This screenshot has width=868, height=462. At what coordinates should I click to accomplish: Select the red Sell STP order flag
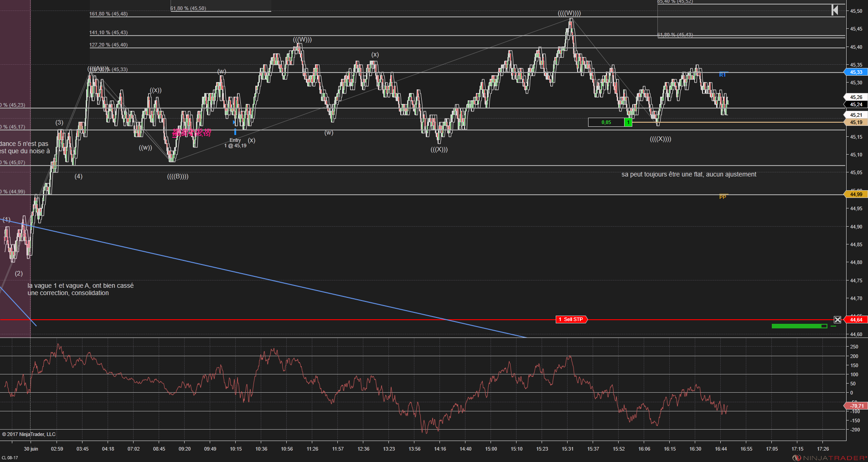point(572,320)
